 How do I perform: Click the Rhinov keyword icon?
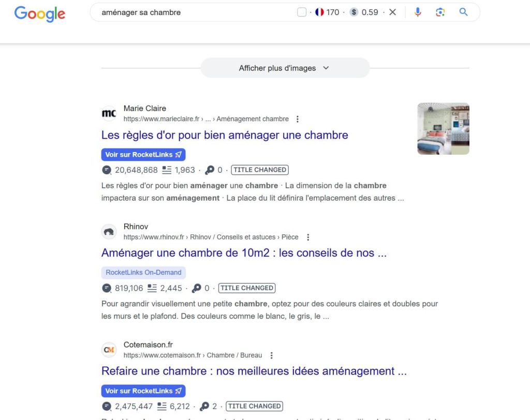click(196, 288)
